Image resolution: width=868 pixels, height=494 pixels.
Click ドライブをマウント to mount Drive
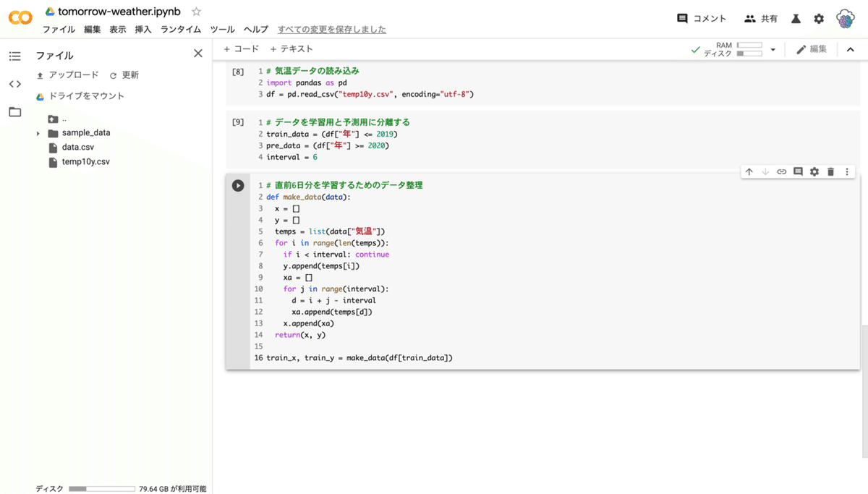(x=80, y=96)
